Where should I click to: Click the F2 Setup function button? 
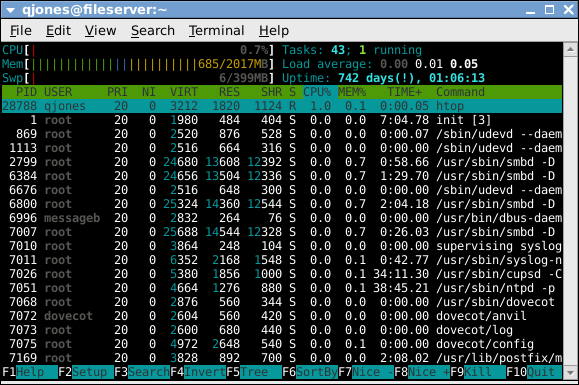[x=86, y=372]
